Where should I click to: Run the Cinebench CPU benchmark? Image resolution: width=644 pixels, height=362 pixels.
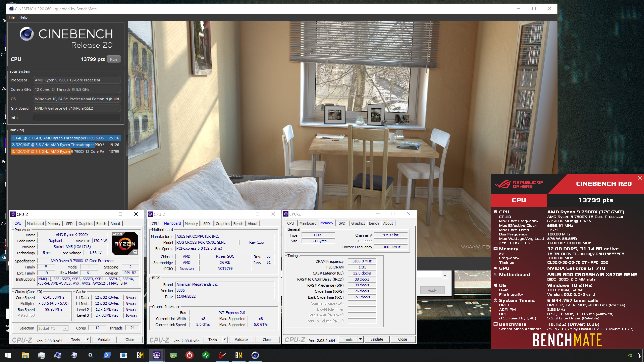click(114, 59)
